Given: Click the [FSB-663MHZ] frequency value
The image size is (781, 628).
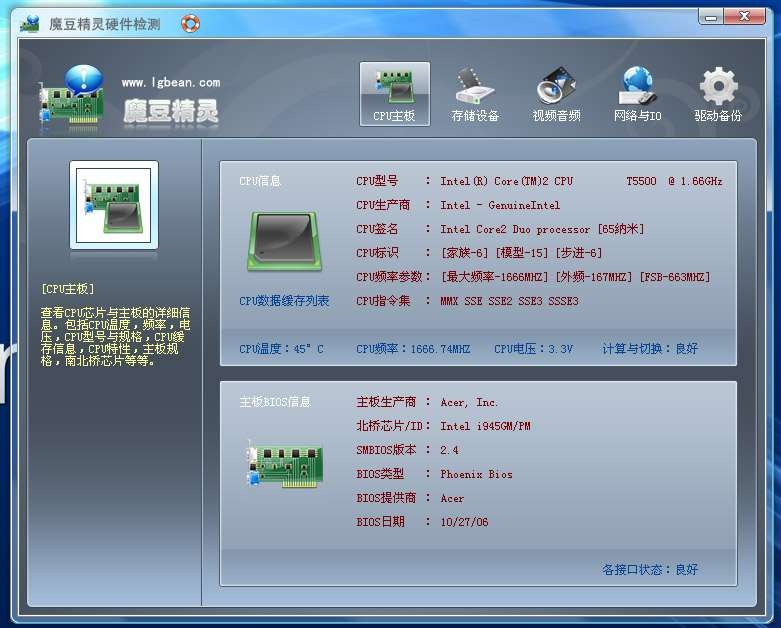Looking at the screenshot, I should pyautogui.click(x=675, y=277).
